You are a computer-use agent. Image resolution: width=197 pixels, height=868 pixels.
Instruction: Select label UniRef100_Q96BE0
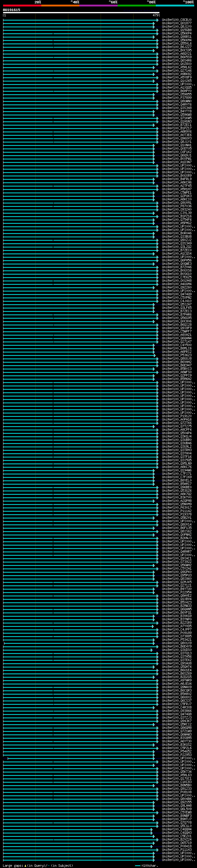point(177,487)
